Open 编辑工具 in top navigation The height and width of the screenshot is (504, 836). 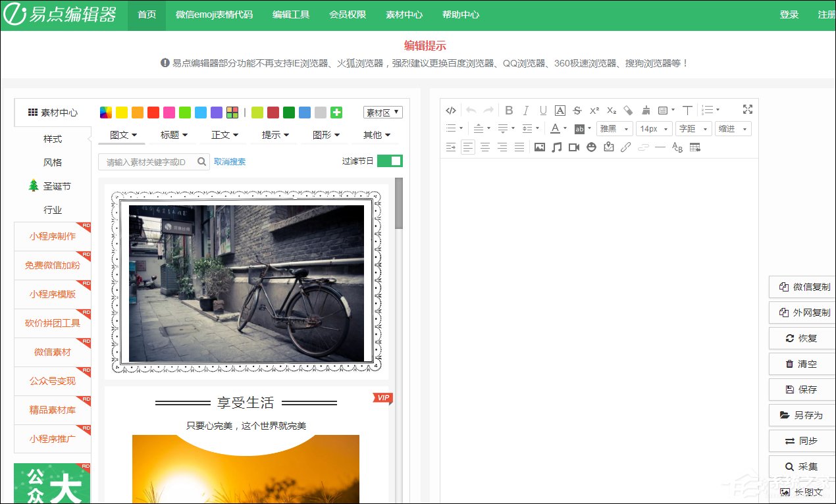coord(291,14)
